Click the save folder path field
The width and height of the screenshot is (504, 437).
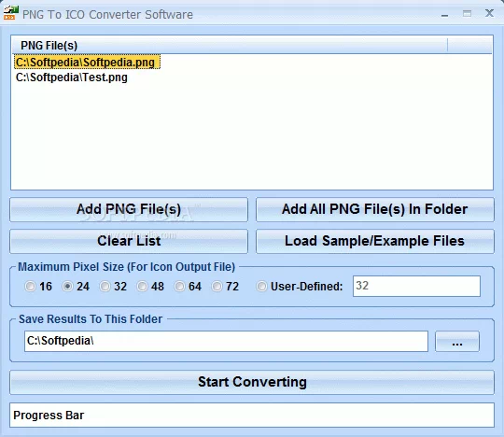coord(226,341)
